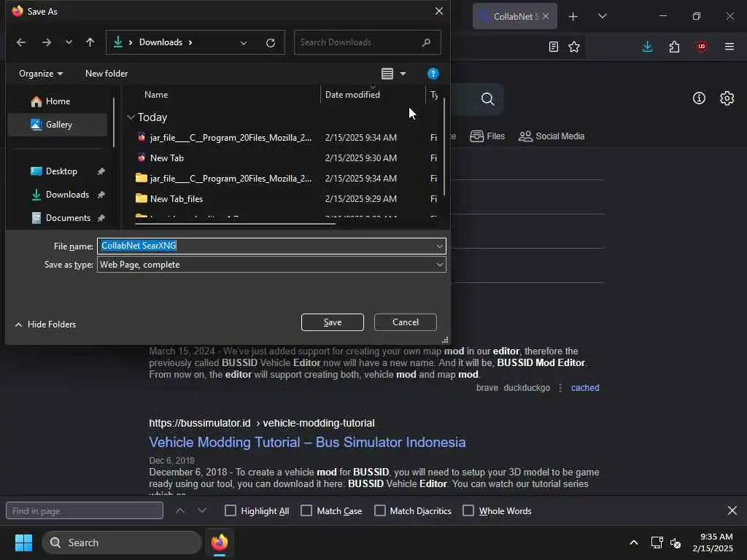Open Firefox application menu

point(729,47)
